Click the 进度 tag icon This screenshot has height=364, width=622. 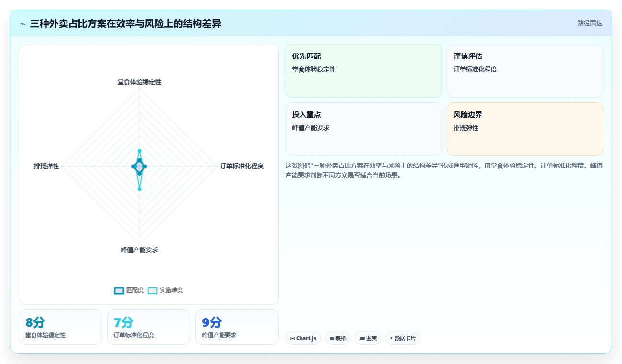point(362,338)
